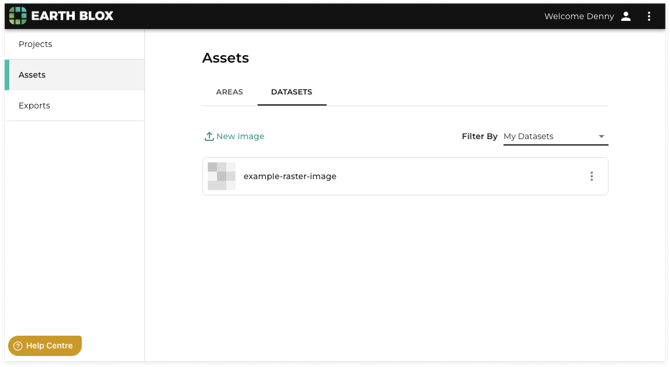The image size is (670, 367).
Task: Click the Welcome Denny text
Action: pyautogui.click(x=579, y=16)
